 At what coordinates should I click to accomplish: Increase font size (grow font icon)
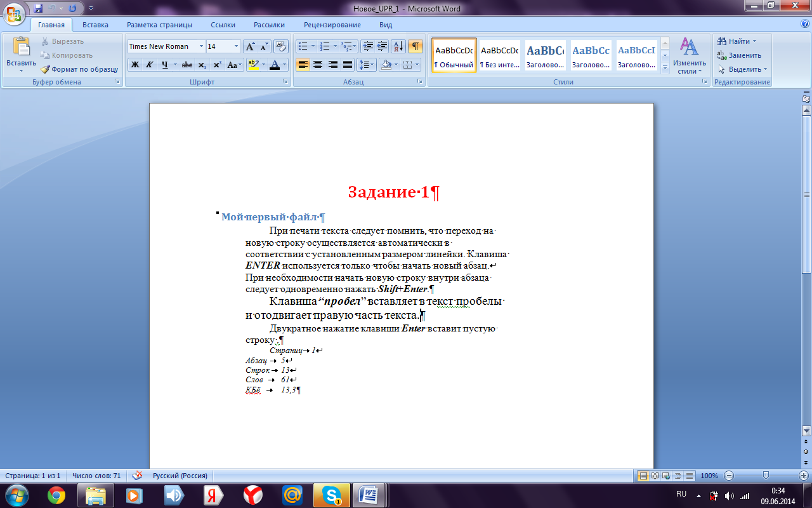251,46
